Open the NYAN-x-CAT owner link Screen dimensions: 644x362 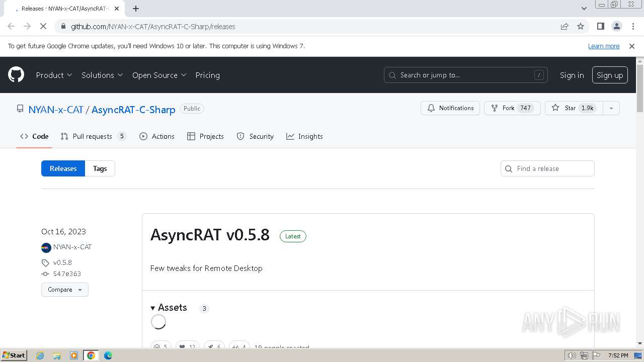click(55, 110)
